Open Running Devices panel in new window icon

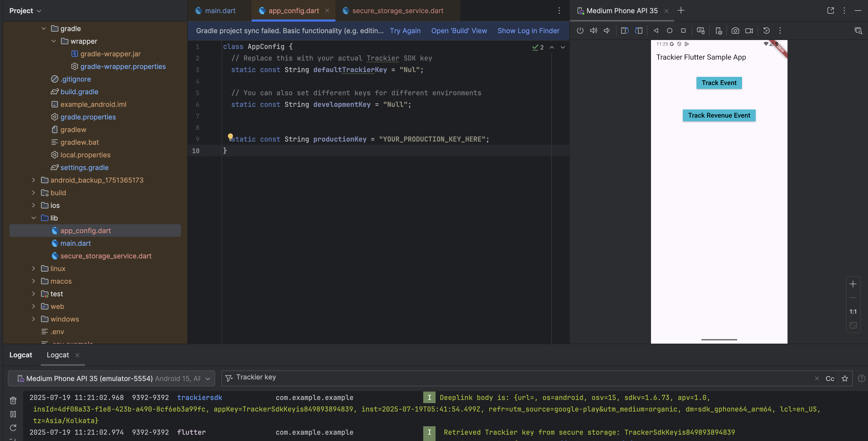(x=831, y=11)
